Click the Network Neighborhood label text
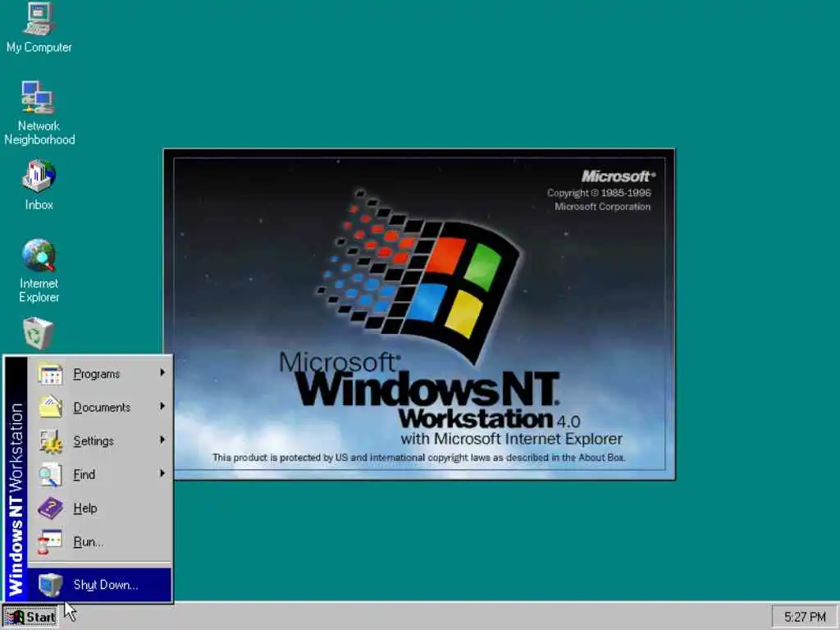Viewport: 840px width, 630px height. [x=39, y=133]
